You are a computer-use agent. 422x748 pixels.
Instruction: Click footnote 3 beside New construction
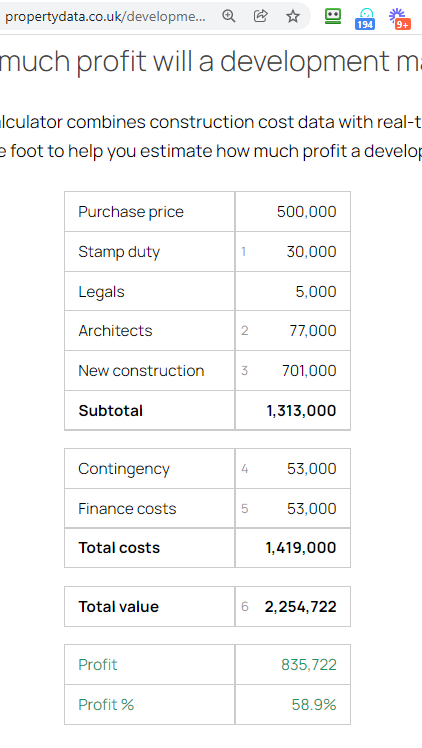pos(245,371)
